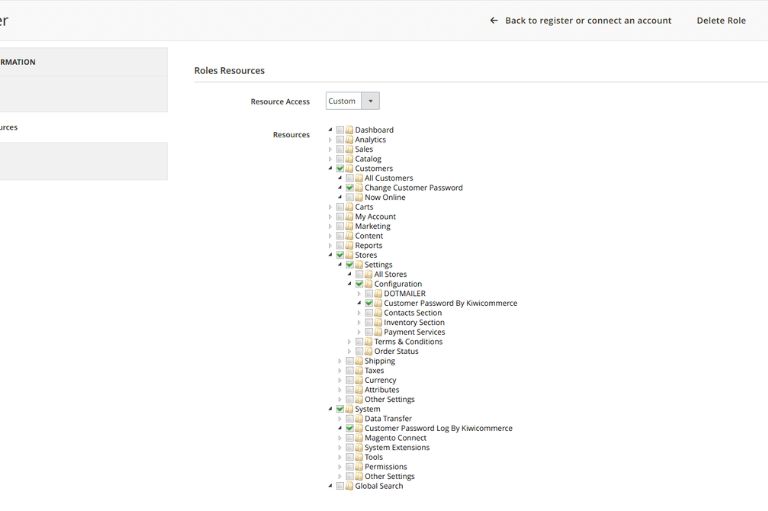Click the folder icon next to Shipping

pyautogui.click(x=359, y=361)
